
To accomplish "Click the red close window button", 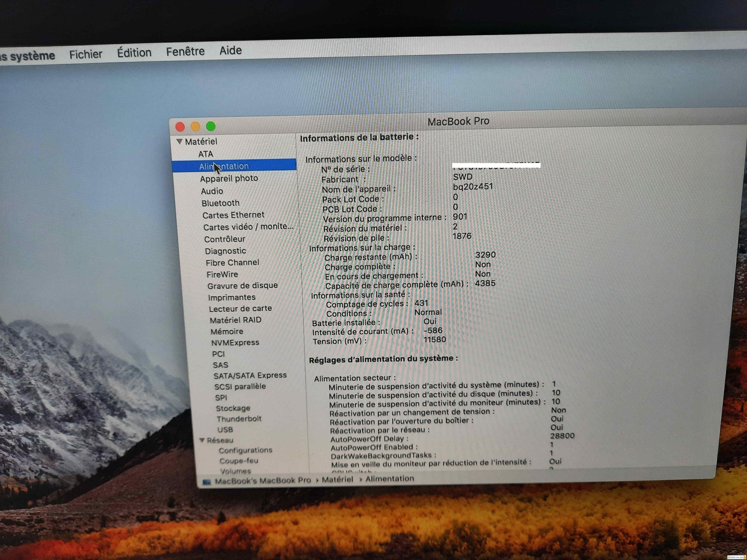I will pyautogui.click(x=180, y=127).
